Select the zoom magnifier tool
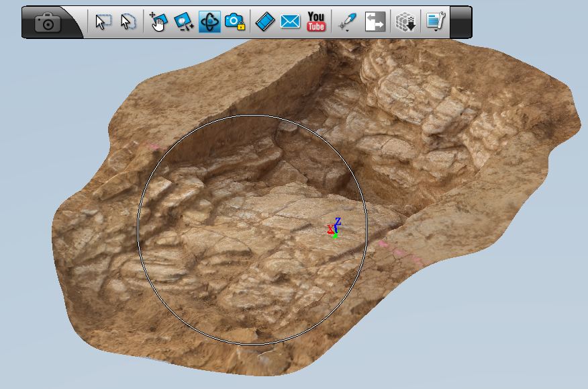 183,22
